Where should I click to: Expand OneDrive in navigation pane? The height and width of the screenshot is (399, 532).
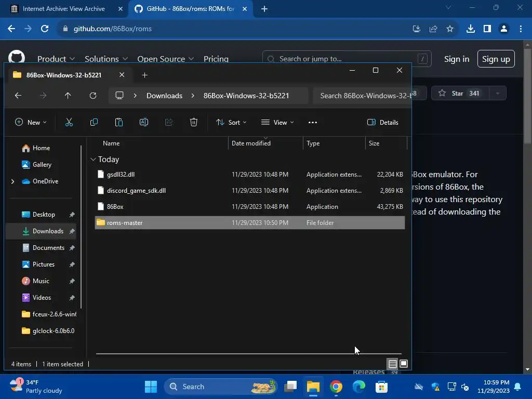(13, 181)
